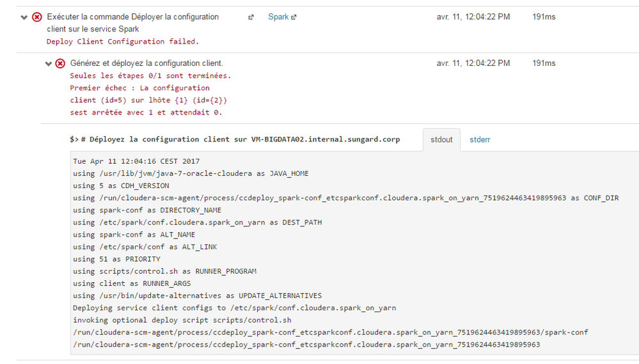Click Générez et déployez la configuration client text
Screen dimensions: 639x364
(146, 63)
